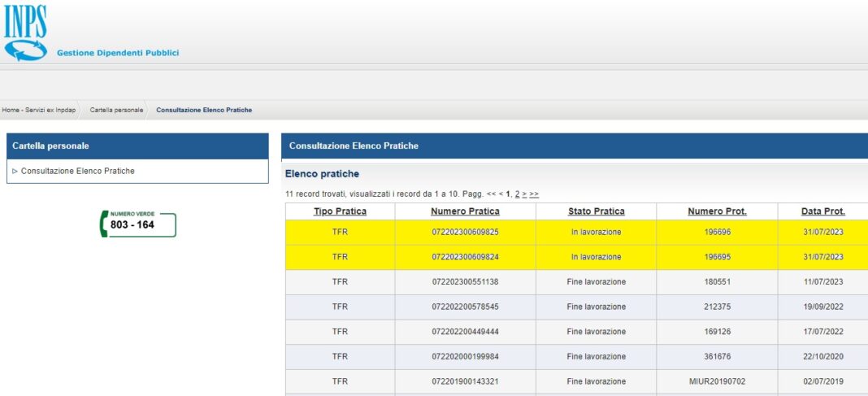Click the TFR cell for pratica 072202300551138
This screenshot has height=396, width=868.
tap(340, 282)
